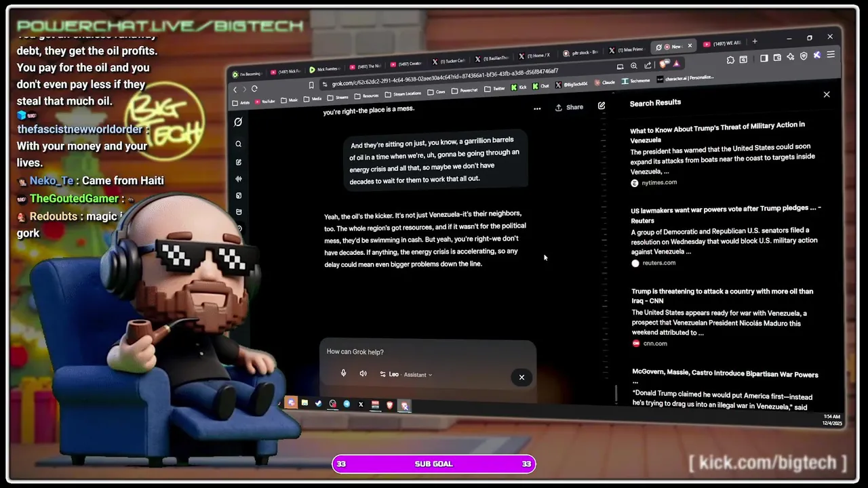Open the Techmeme bookmark

pos(635,81)
